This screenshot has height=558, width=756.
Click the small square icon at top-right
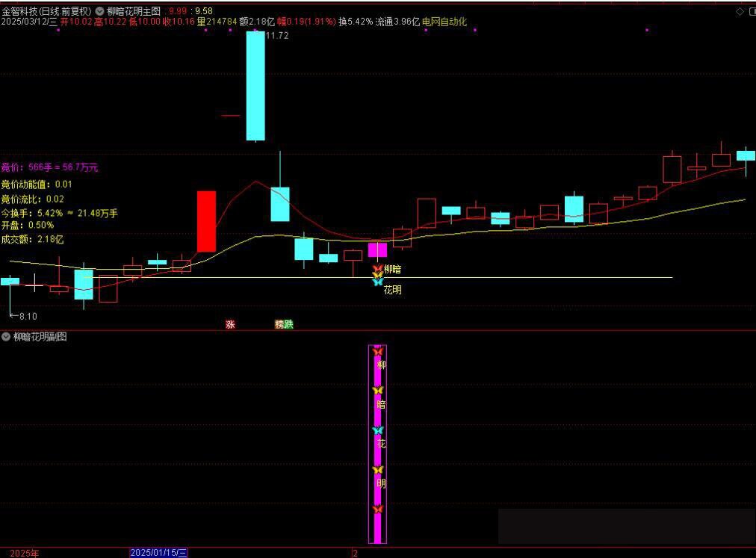(x=751, y=11)
